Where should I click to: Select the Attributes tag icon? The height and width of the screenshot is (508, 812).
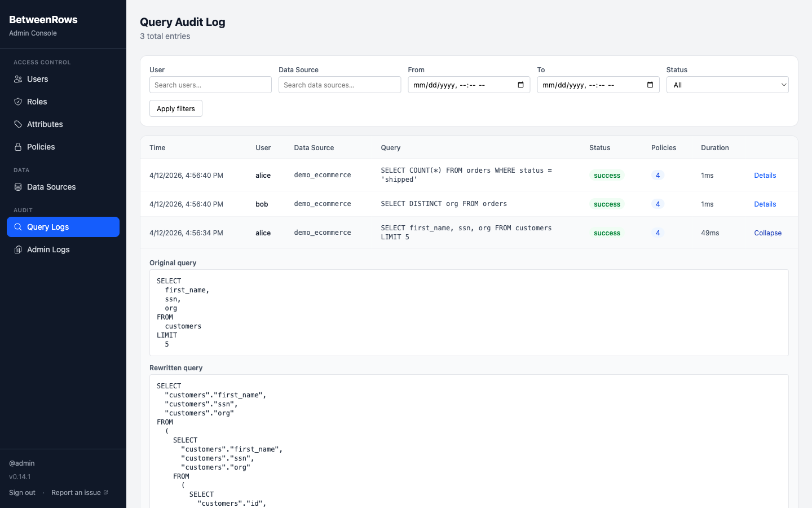point(19,124)
